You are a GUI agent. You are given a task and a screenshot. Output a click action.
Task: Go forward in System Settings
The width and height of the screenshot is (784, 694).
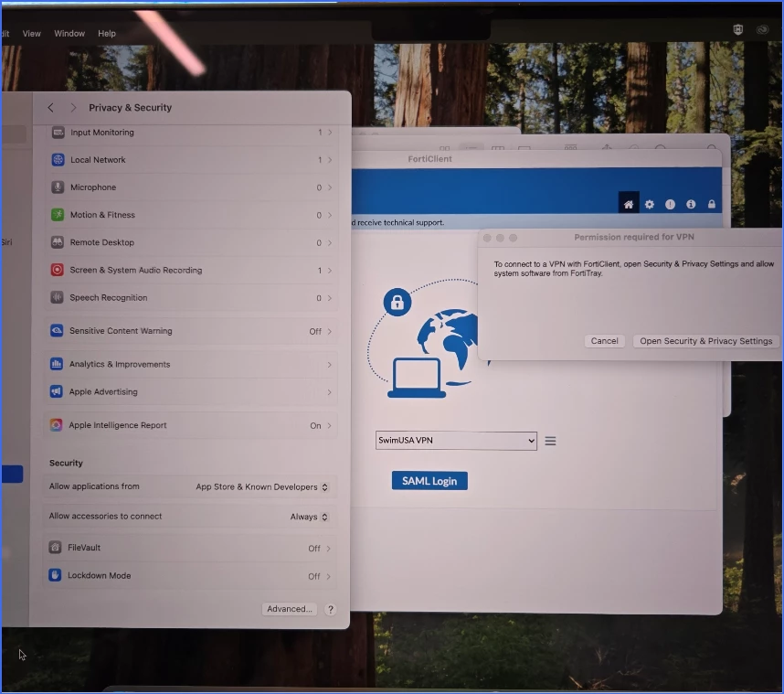pyautogui.click(x=73, y=108)
